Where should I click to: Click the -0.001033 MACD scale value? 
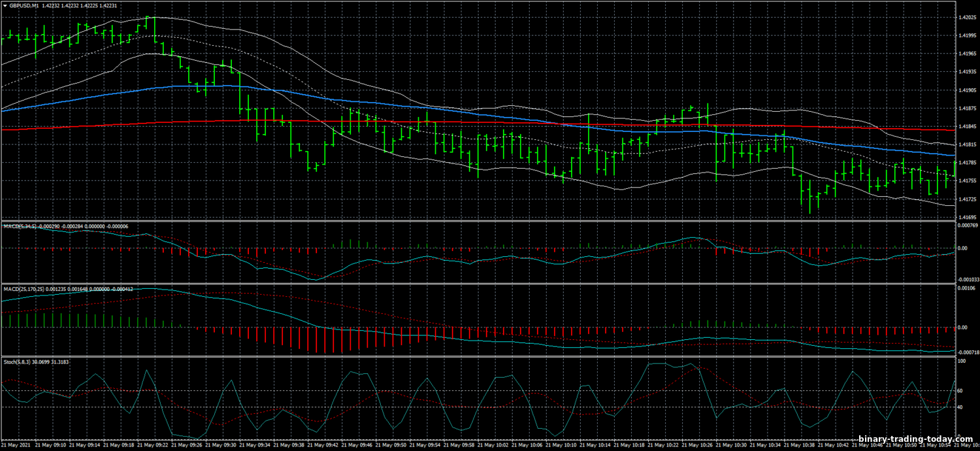pyautogui.click(x=968, y=280)
